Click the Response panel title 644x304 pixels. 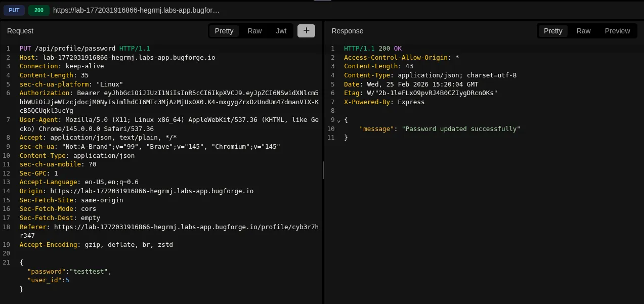pyautogui.click(x=348, y=31)
